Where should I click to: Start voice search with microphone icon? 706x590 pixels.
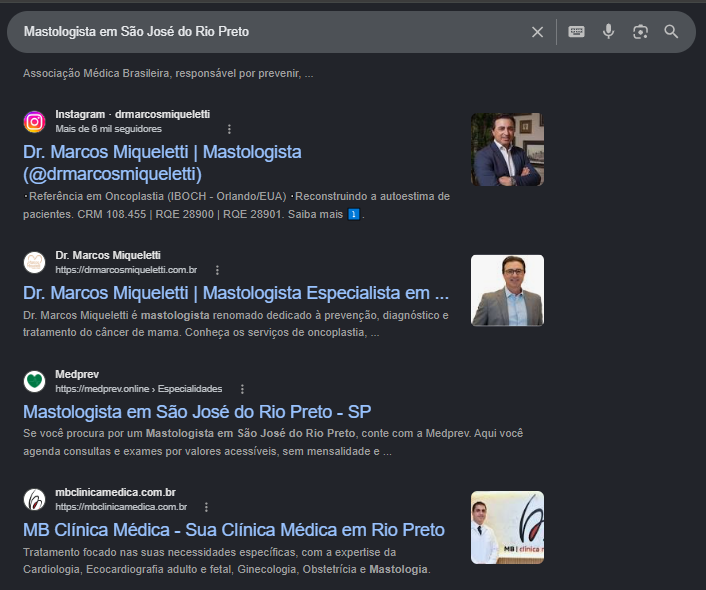pos(608,32)
